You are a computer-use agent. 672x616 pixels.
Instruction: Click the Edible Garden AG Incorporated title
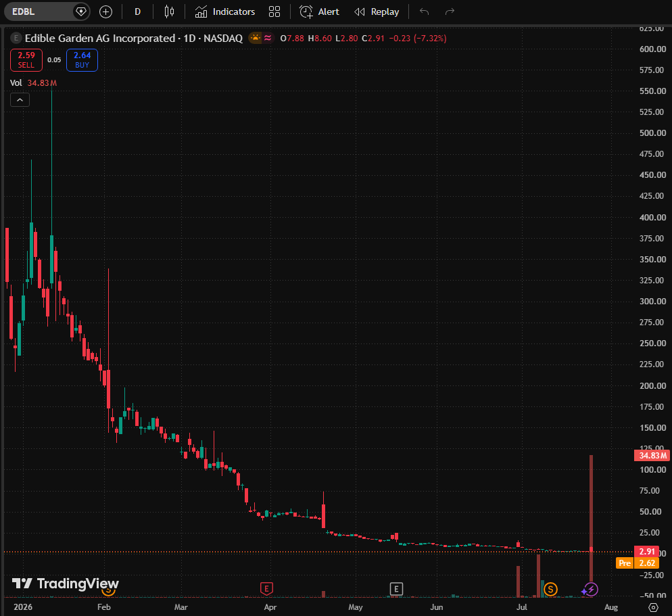(100, 38)
